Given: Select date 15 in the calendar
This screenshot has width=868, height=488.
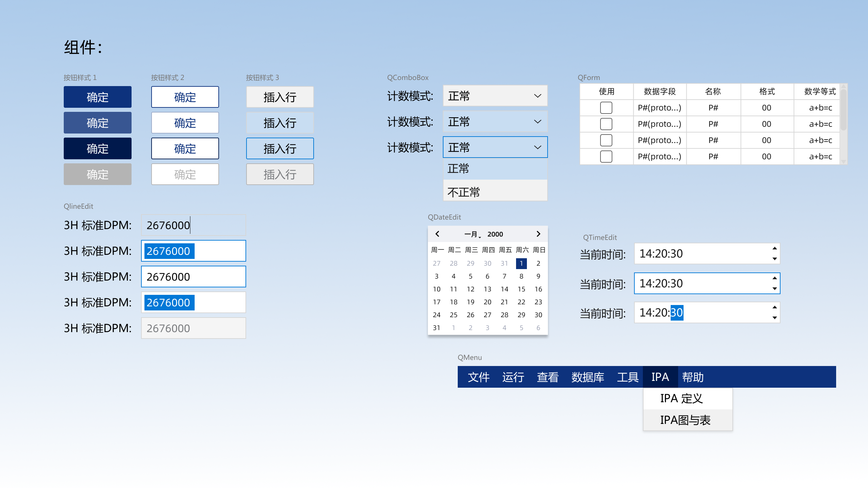Looking at the screenshot, I should (521, 289).
